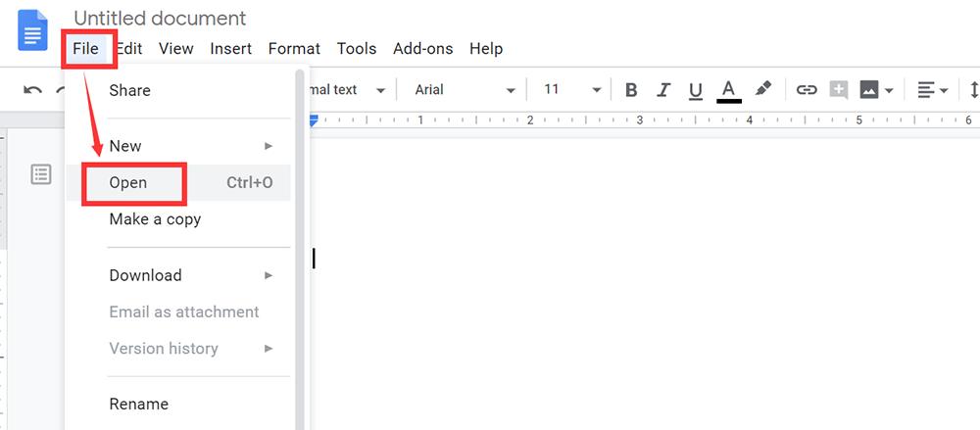Click the insert link icon
The width and height of the screenshot is (980, 430).
806,90
